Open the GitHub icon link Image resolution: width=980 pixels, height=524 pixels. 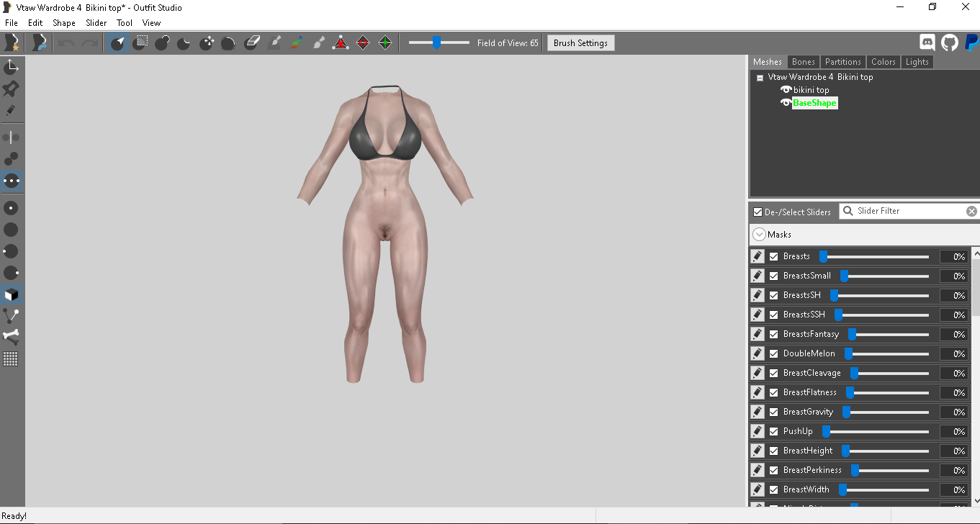tap(950, 42)
